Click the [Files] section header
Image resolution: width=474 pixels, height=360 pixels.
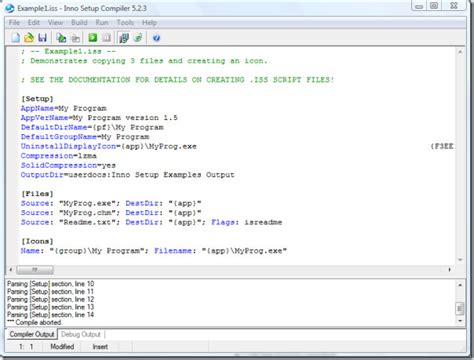(x=37, y=194)
